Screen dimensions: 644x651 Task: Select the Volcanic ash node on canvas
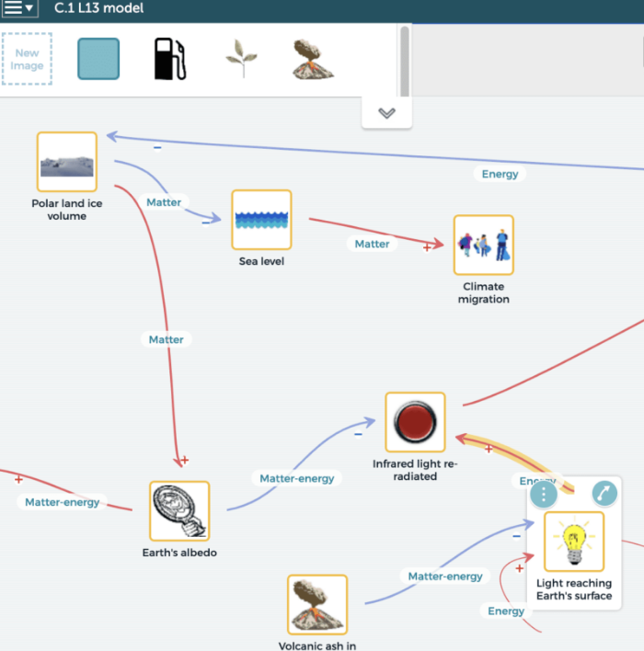[317, 605]
